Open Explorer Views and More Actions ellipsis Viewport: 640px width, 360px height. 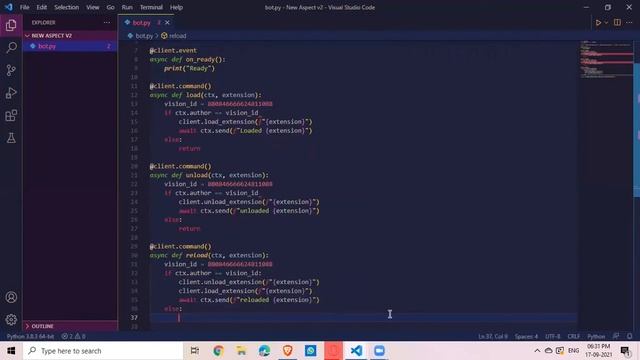point(107,22)
